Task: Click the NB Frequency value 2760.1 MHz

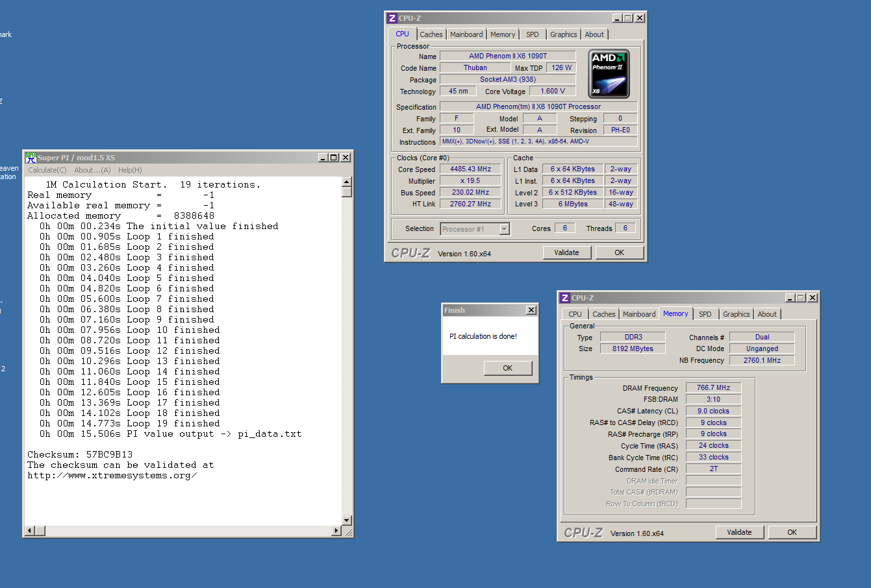Action: [762, 360]
